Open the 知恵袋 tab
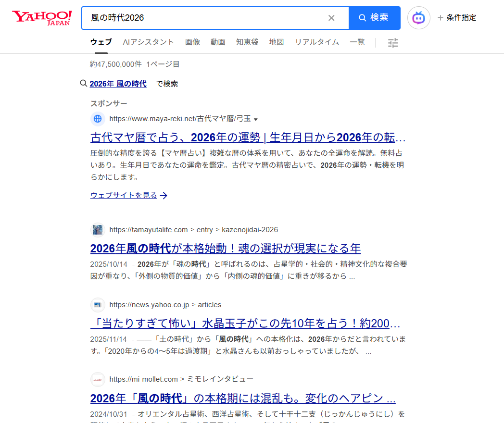Screen dimensions: 504x423 click(247, 42)
